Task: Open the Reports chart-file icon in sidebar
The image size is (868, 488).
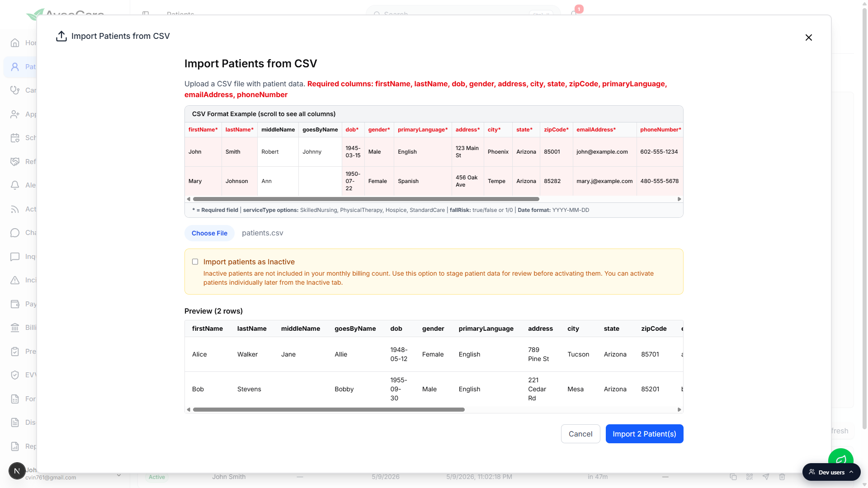Action: [15, 446]
